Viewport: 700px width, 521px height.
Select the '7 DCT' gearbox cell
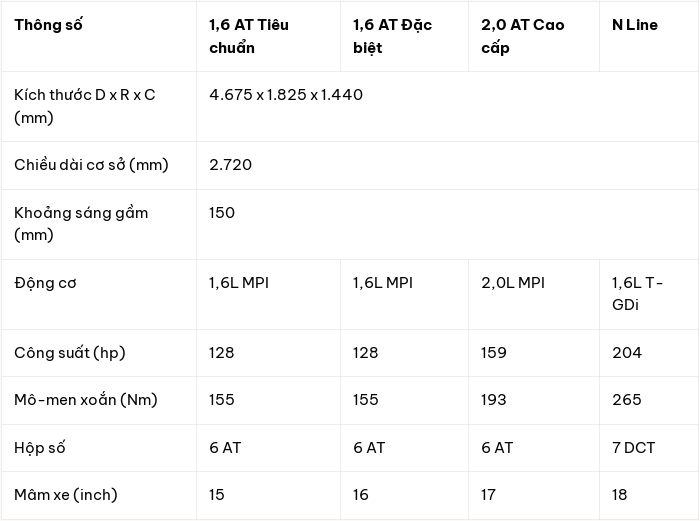click(633, 447)
